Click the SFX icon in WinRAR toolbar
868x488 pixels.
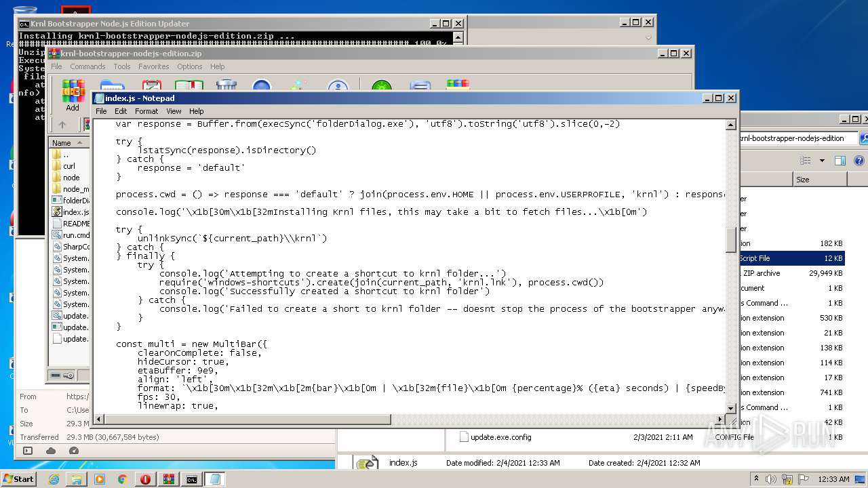(458, 85)
